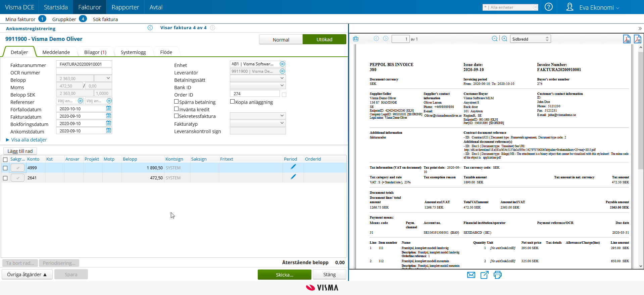Open Fakturatyp dropdown

tap(258, 123)
